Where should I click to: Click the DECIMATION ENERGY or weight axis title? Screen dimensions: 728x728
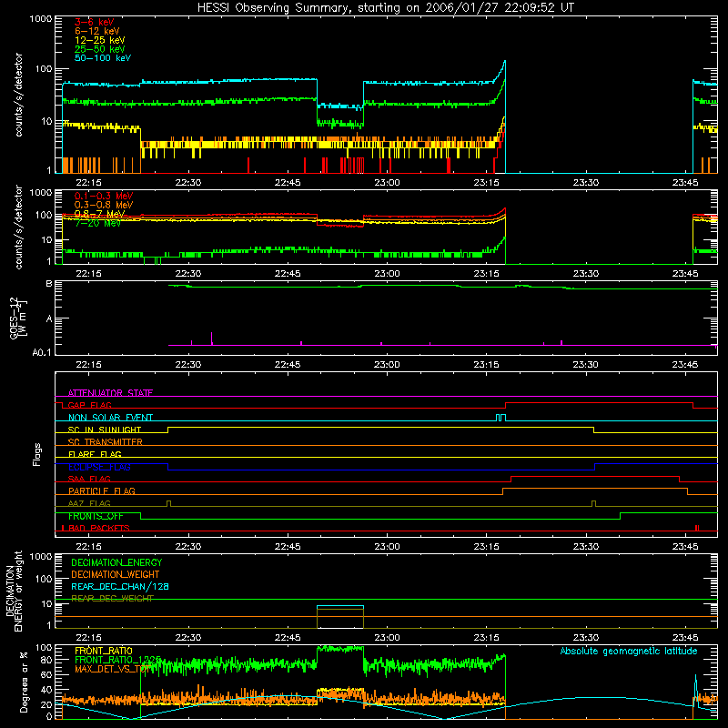[14, 591]
